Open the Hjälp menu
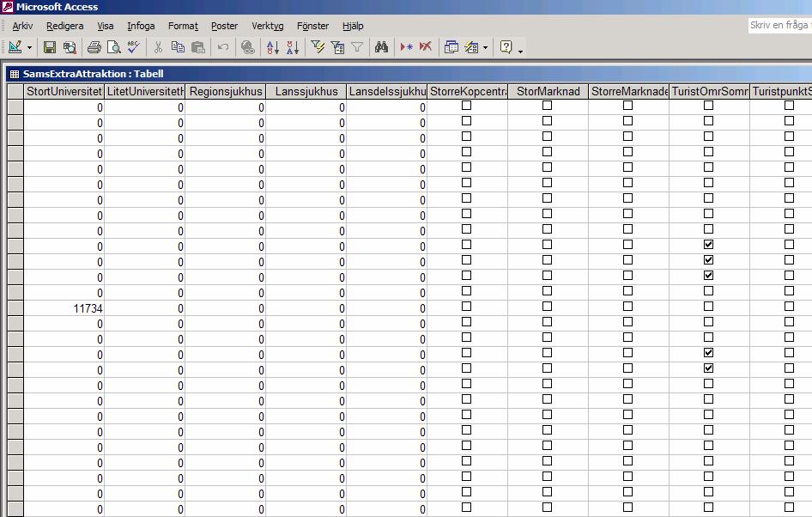The image size is (812, 517). pos(353,26)
